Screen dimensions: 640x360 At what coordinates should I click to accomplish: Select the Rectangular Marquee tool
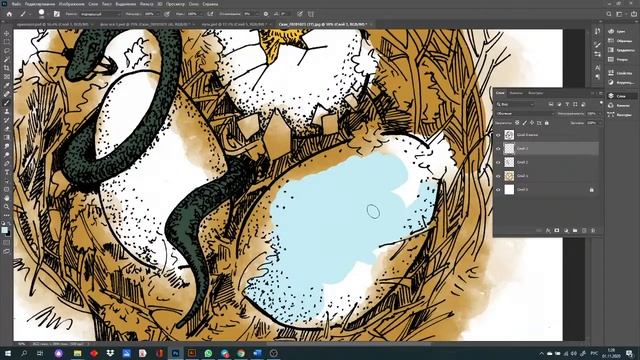[x=7, y=42]
